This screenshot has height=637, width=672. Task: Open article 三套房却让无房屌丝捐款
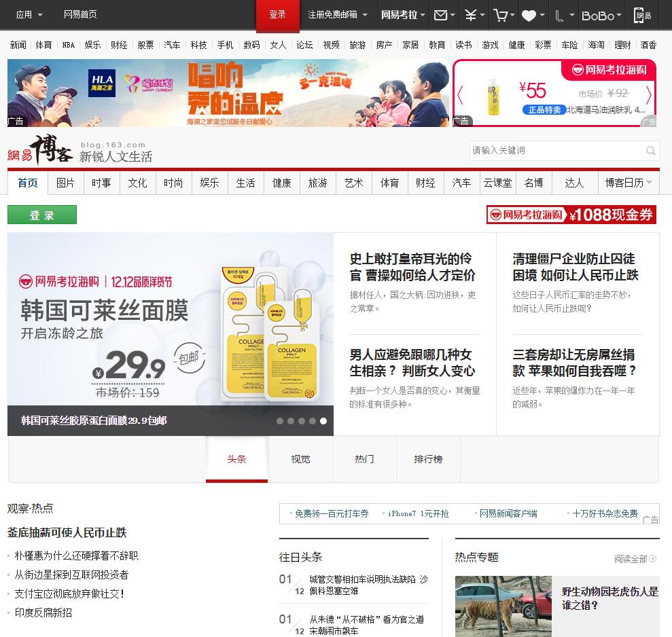(574, 363)
